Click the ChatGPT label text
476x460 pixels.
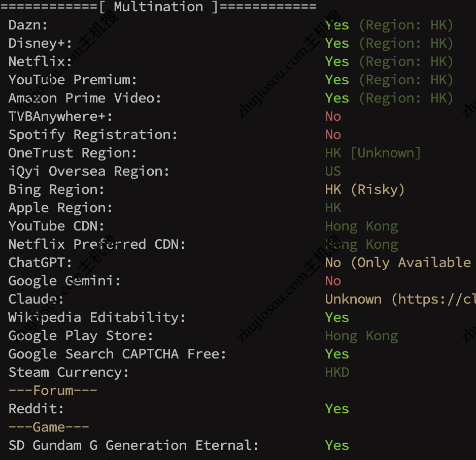(40, 262)
